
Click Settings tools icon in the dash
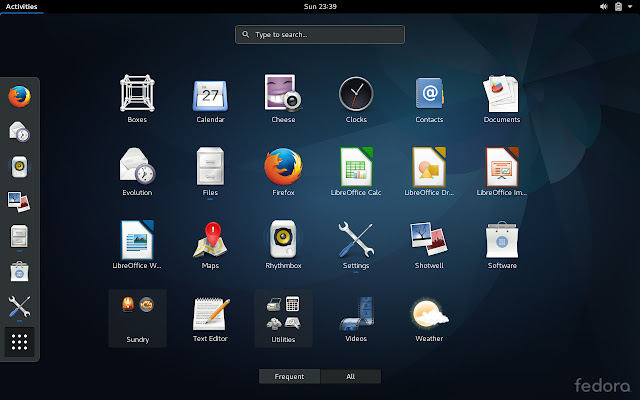pyautogui.click(x=19, y=307)
